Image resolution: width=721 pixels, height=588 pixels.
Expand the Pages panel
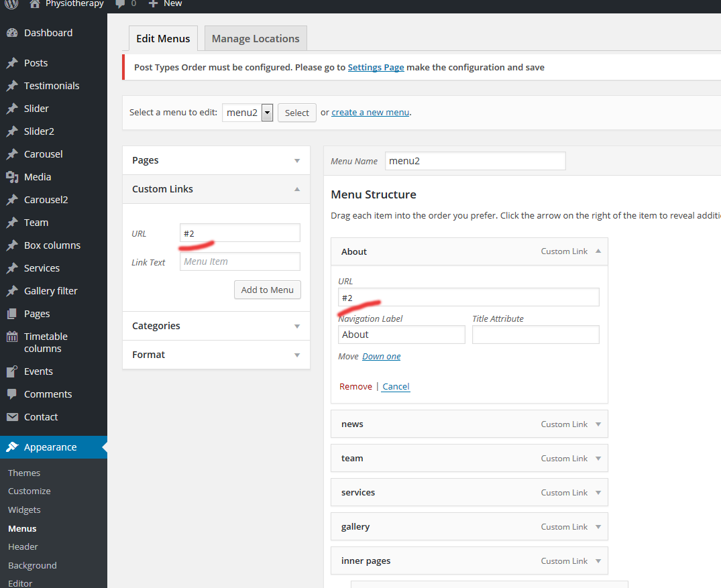297,161
